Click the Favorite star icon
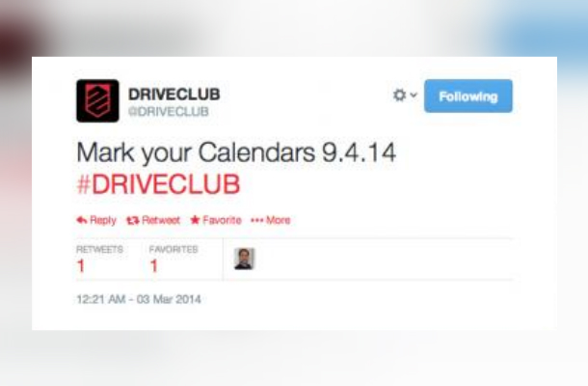 (195, 220)
